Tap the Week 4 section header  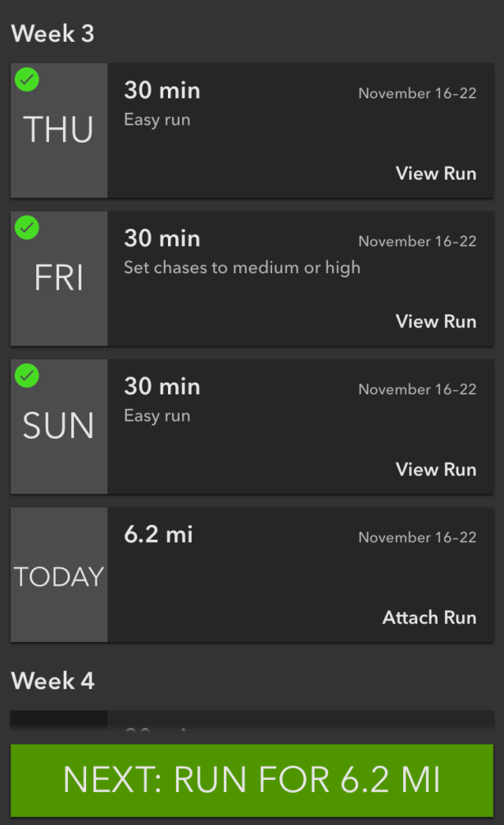point(52,681)
